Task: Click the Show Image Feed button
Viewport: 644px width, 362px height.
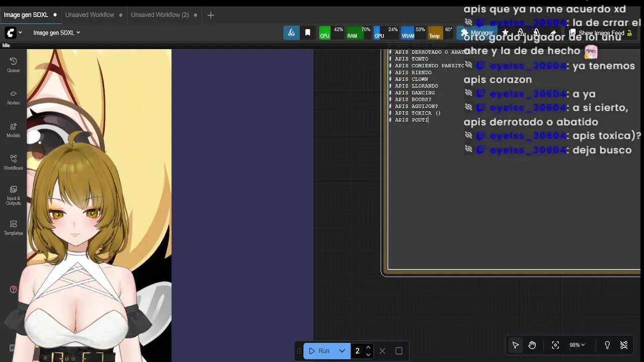Action: pyautogui.click(x=600, y=33)
